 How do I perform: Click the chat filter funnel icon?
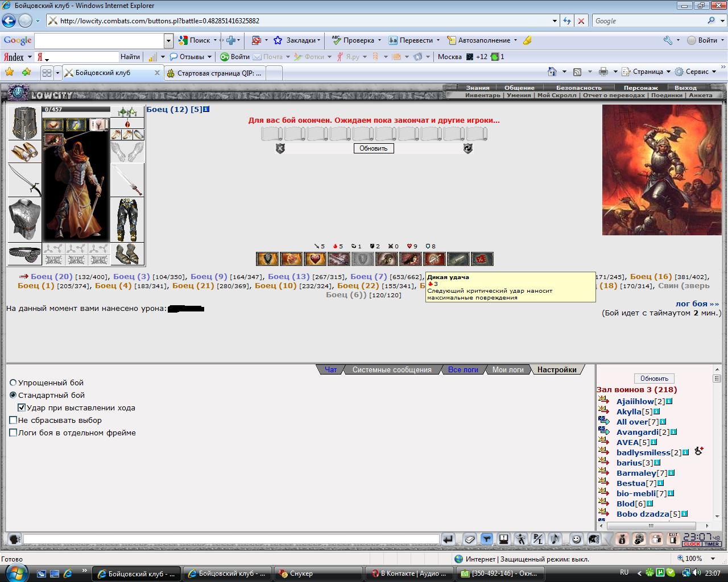coord(486,539)
